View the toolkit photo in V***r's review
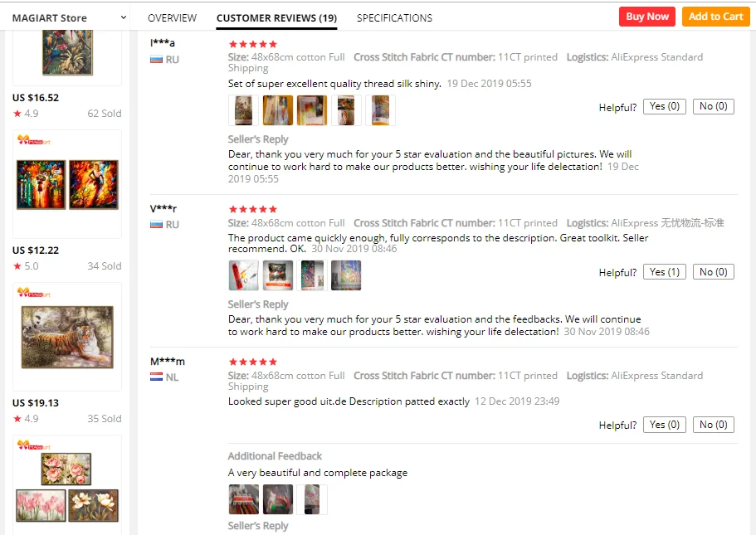Image resolution: width=756 pixels, height=535 pixels. [x=243, y=275]
